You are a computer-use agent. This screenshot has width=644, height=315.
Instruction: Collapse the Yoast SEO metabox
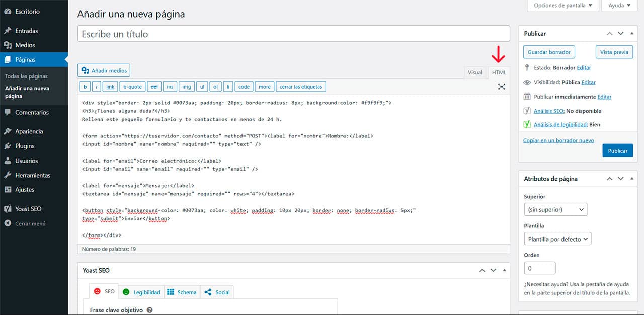(505, 270)
